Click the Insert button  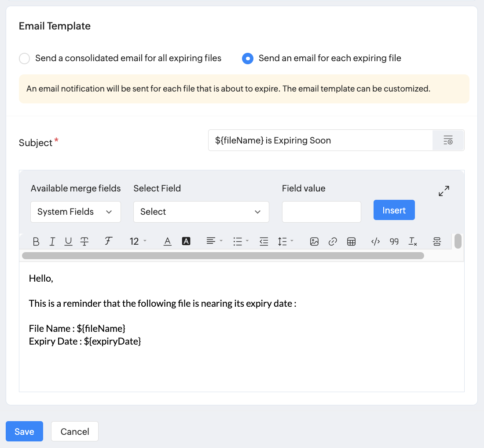(x=394, y=210)
